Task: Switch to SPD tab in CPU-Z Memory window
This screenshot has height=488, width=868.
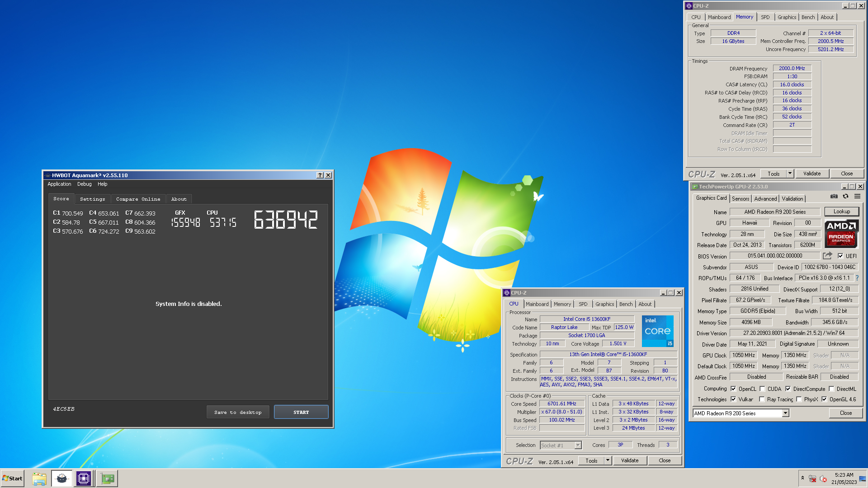Action: 765,17
